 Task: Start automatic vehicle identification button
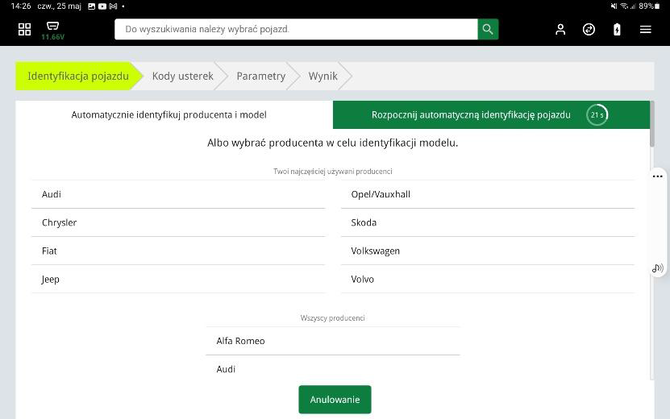pyautogui.click(x=470, y=115)
